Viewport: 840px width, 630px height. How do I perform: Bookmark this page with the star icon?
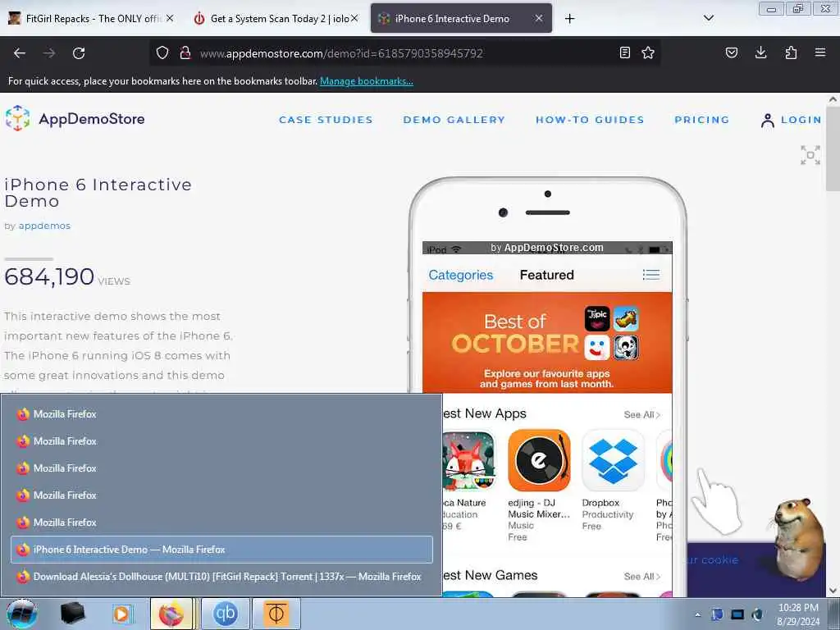(648, 52)
